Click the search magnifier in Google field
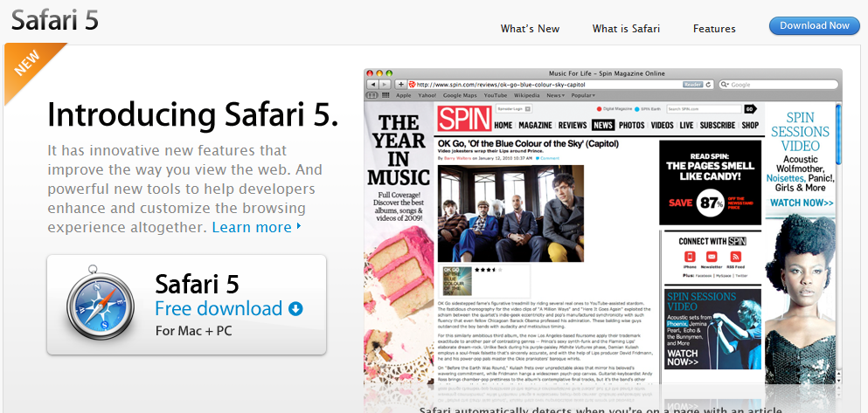This screenshot has height=413, width=868. (x=725, y=85)
